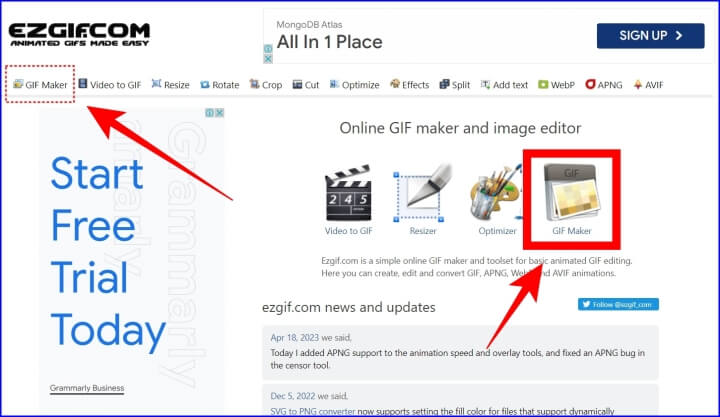This screenshot has width=720, height=417.
Task: Open the SVG to PNG converter link
Action: pos(313,411)
